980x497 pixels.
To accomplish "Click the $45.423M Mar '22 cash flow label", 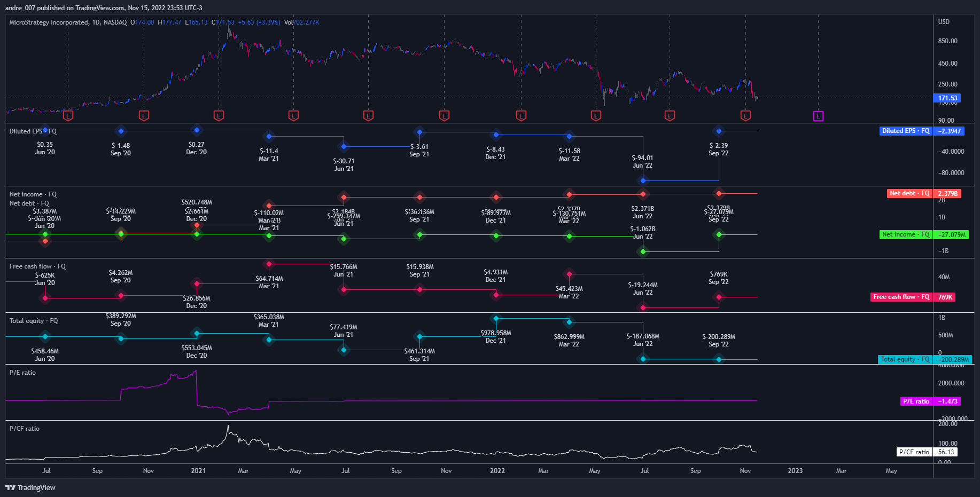I will 569,293.
